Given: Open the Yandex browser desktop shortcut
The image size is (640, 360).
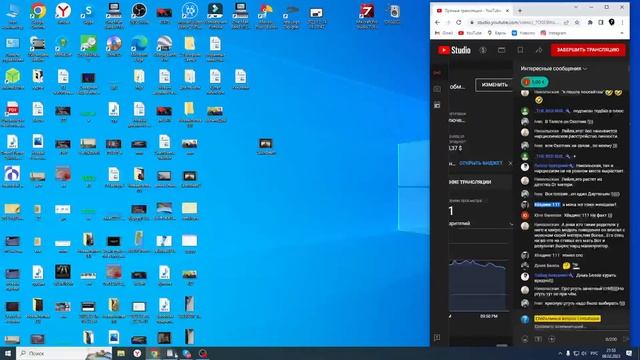Looking at the screenshot, I should point(63,12).
